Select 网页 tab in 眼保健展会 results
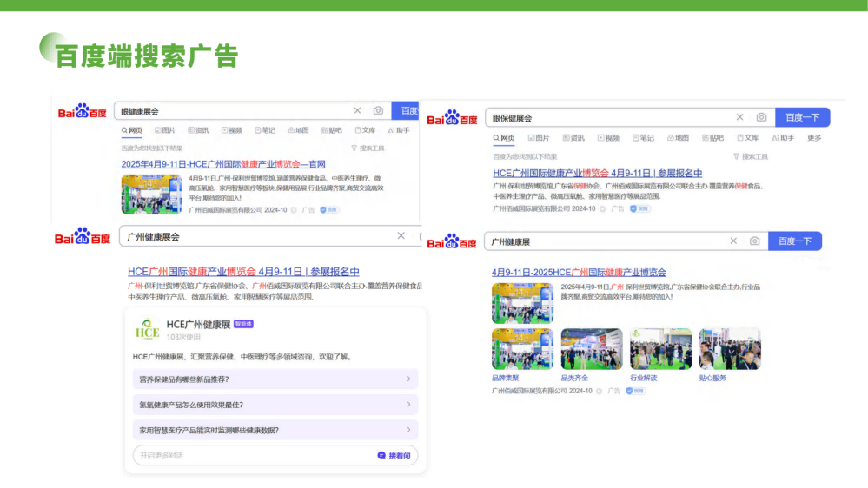 (x=504, y=138)
